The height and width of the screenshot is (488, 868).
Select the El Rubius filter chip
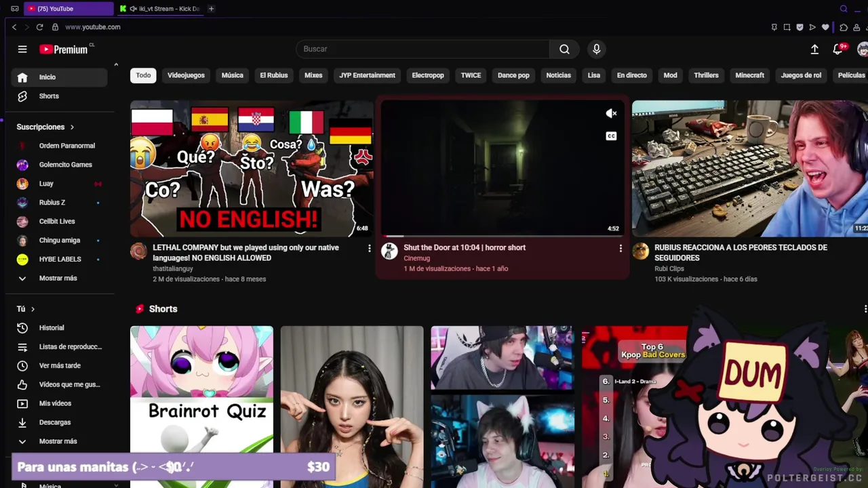(x=274, y=75)
